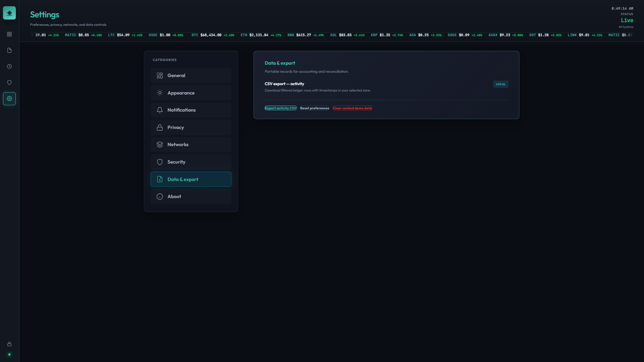This screenshot has height=362, width=644.
Task: Select the Privacy category
Action: (x=191, y=127)
